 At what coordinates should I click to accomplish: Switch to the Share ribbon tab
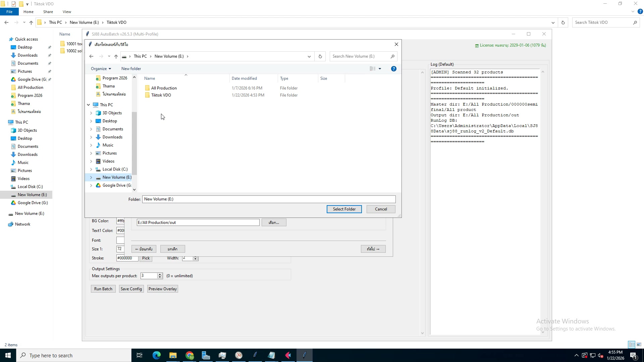pyautogui.click(x=48, y=12)
